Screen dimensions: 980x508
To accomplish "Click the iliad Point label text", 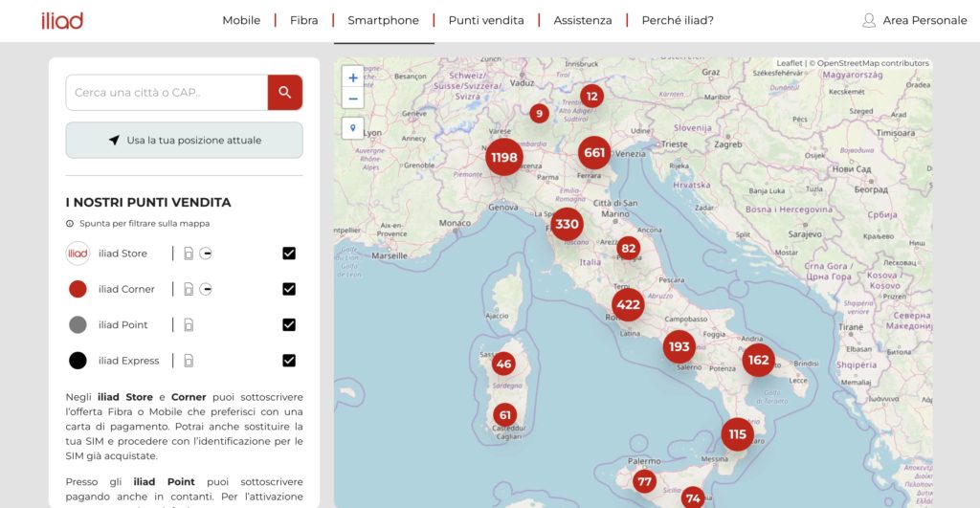I will (x=123, y=324).
